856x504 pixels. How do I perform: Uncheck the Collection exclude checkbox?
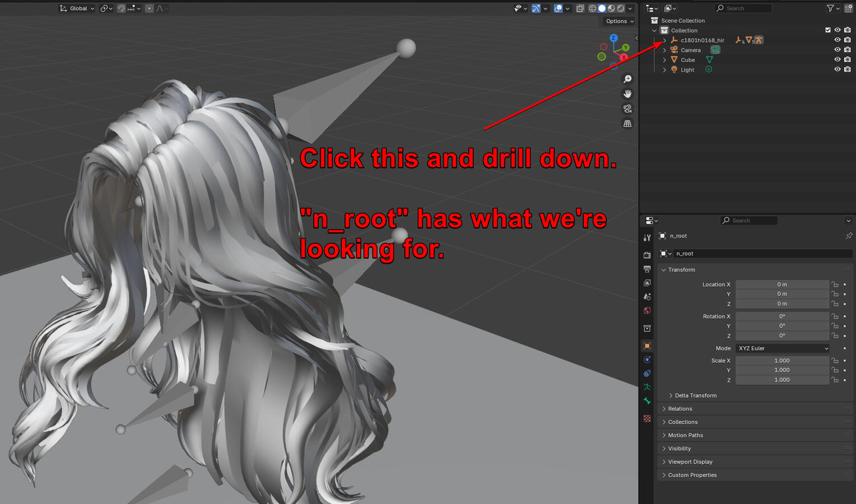click(x=828, y=30)
